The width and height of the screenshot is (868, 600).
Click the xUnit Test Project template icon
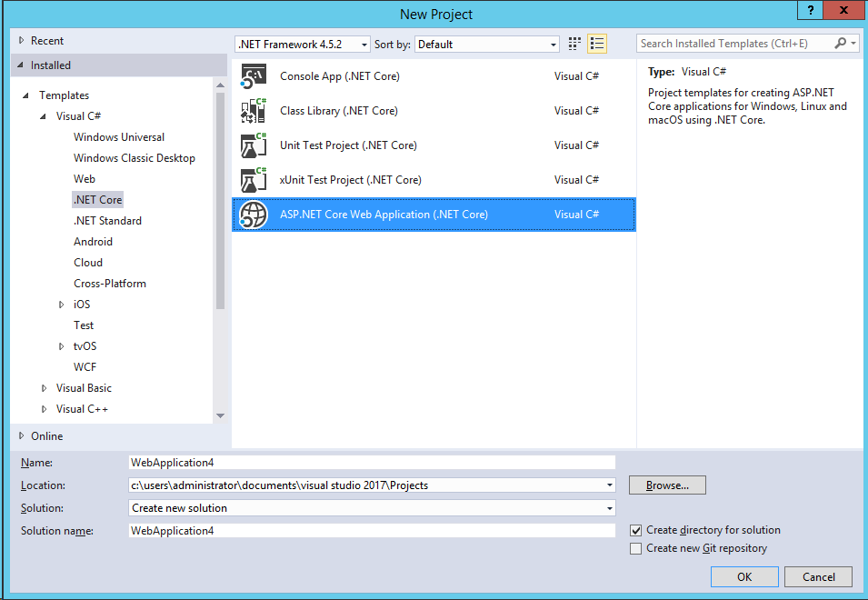(x=254, y=180)
